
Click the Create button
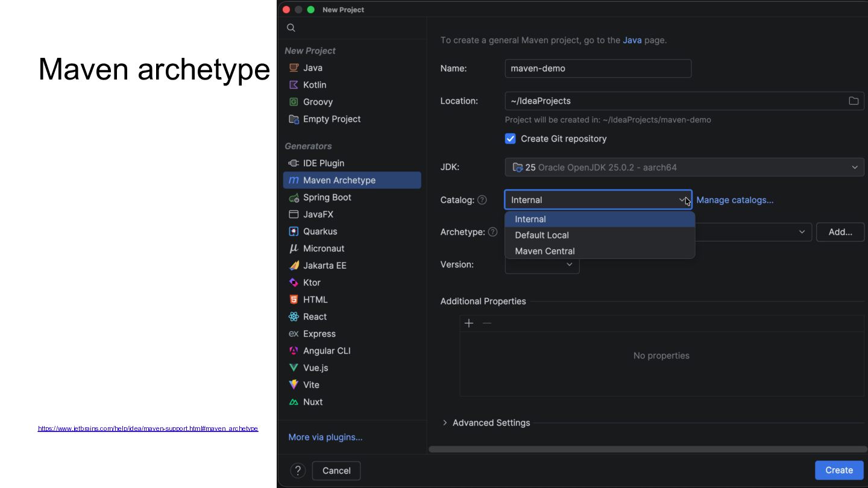839,471
